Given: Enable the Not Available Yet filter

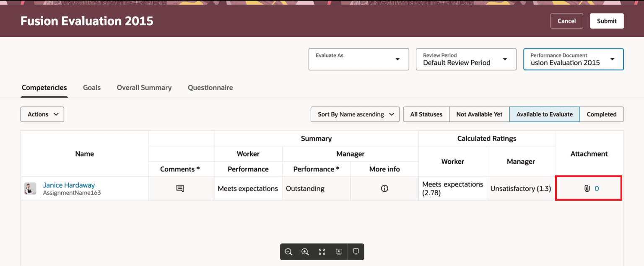Looking at the screenshot, I should (x=479, y=114).
